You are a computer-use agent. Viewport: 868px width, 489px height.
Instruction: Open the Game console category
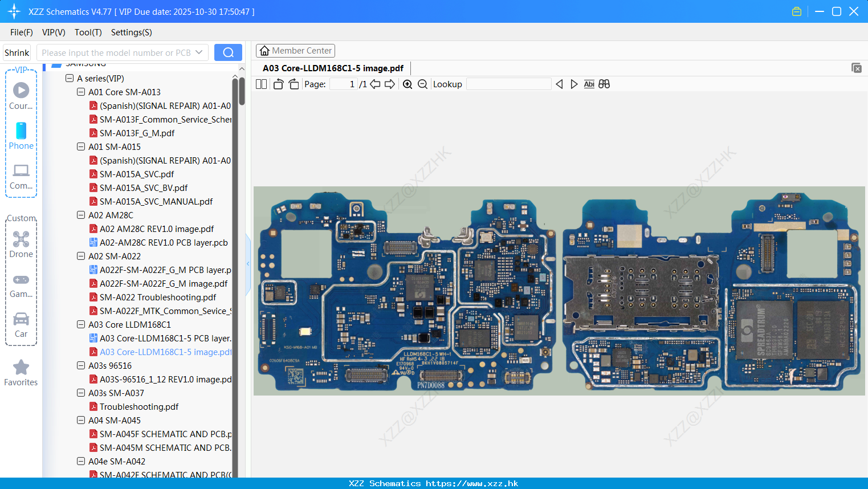(x=21, y=286)
